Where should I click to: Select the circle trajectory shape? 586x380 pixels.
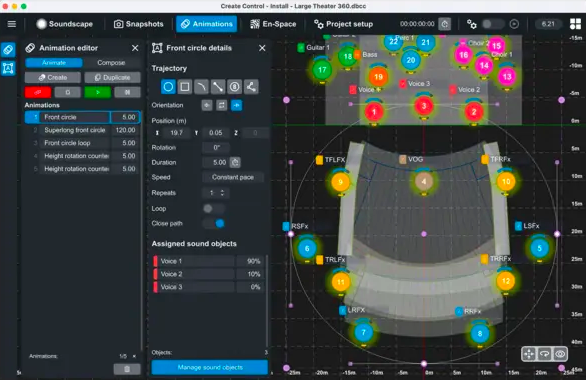(168, 87)
